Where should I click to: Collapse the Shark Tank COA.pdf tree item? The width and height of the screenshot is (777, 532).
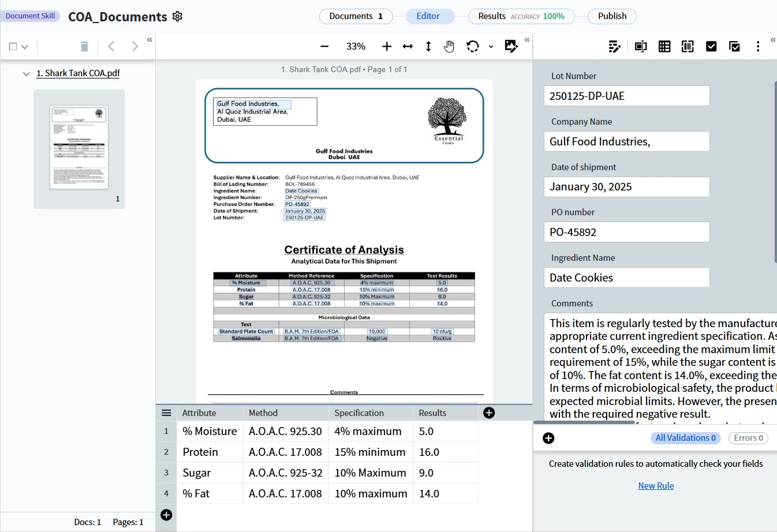[x=26, y=74]
